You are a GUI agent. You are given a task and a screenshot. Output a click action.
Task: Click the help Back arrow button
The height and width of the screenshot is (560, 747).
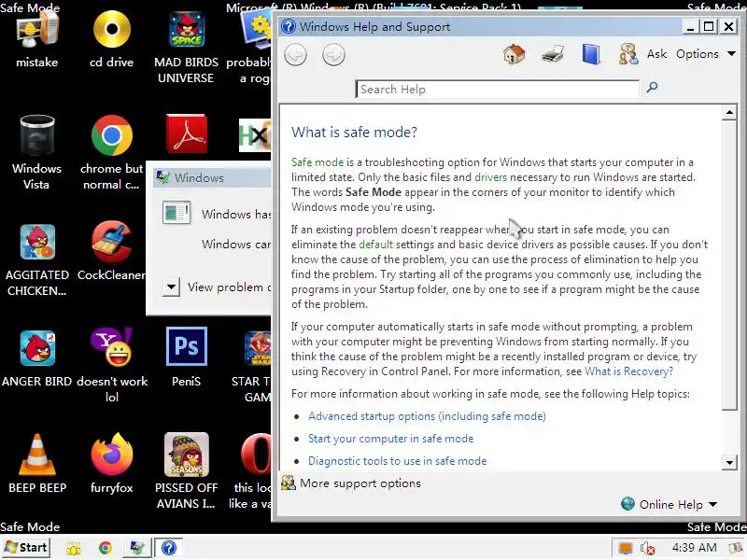point(295,55)
